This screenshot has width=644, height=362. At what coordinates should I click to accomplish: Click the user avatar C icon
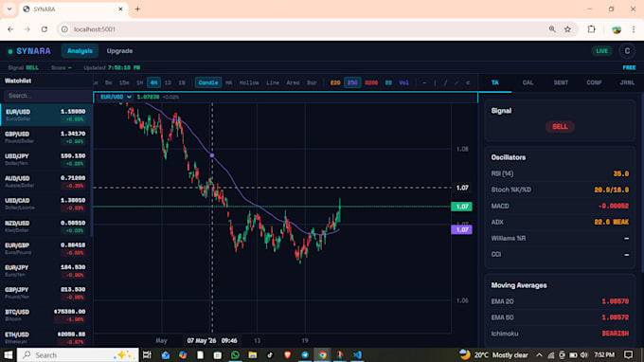[x=627, y=51]
